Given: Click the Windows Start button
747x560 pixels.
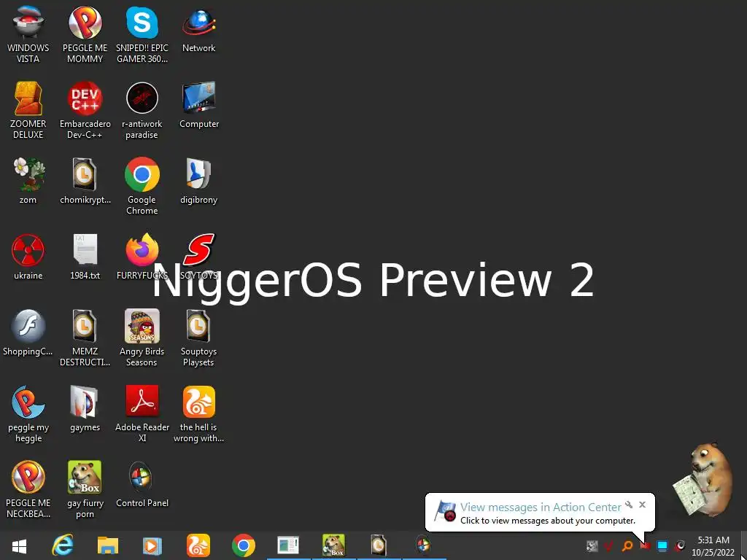Looking at the screenshot, I should [20, 545].
